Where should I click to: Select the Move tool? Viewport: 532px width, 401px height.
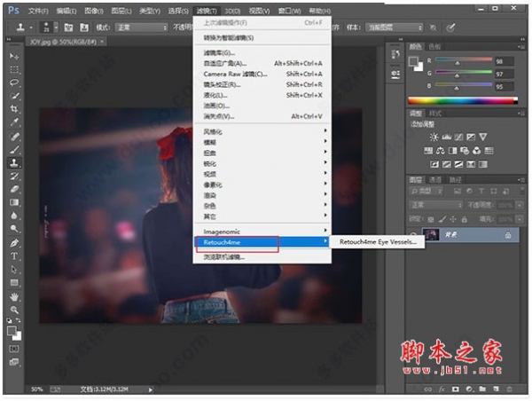14,56
